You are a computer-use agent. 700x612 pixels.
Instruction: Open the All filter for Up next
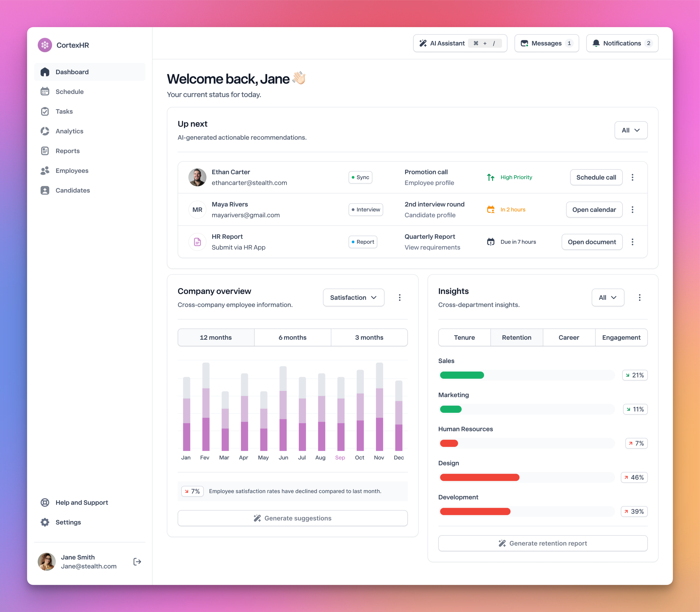point(631,130)
